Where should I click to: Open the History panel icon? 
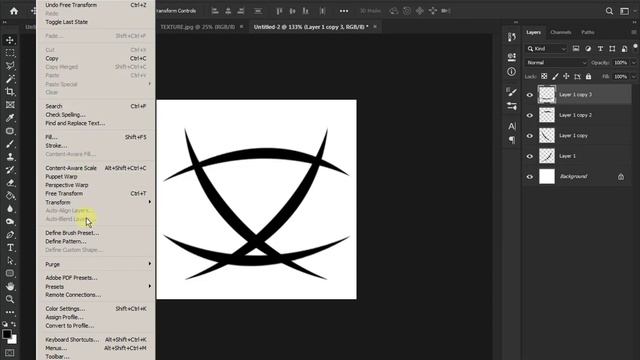[511, 37]
